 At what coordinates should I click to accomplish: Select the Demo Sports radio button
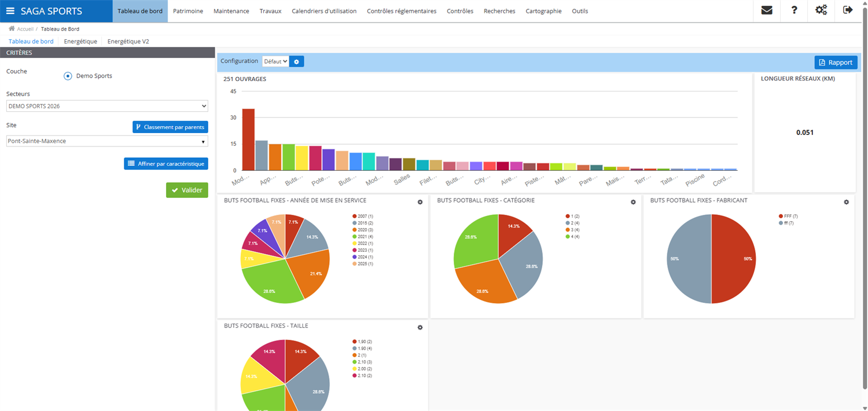[68, 76]
